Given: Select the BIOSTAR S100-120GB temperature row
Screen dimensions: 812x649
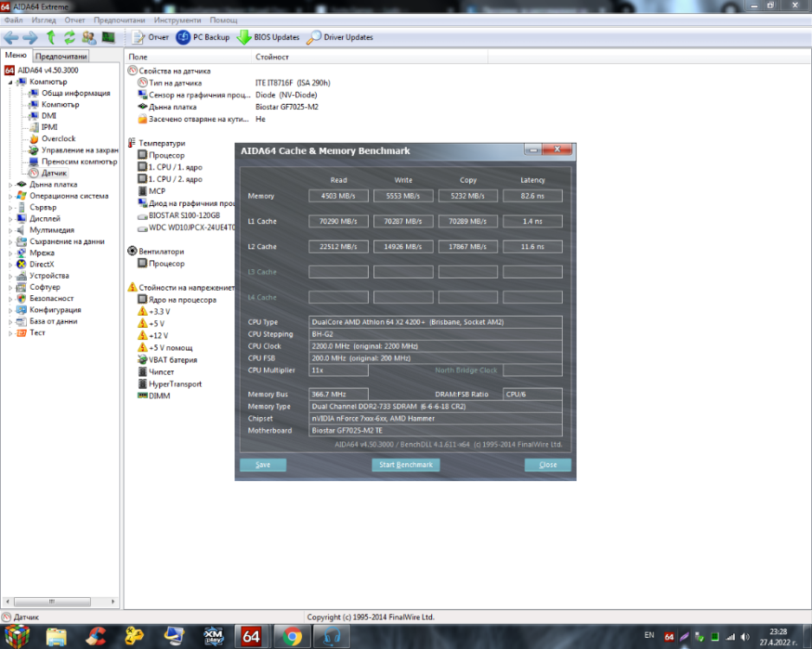Looking at the screenshot, I should click(x=184, y=215).
